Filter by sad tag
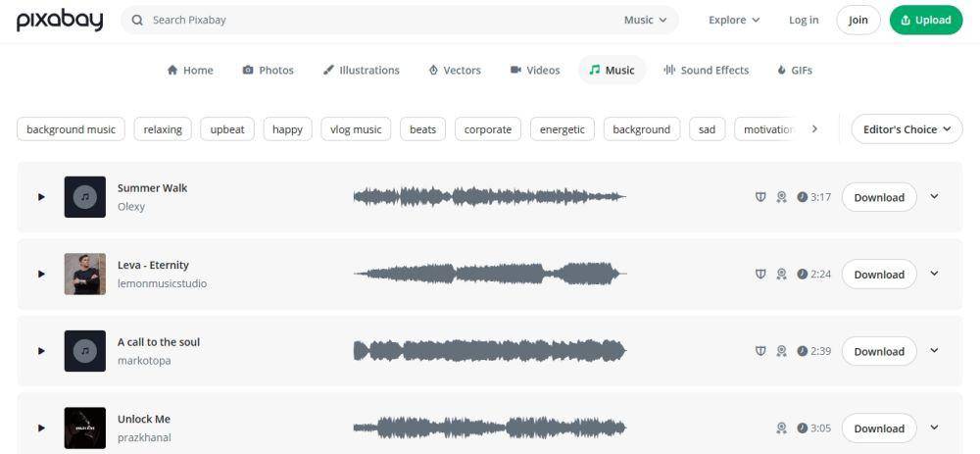Screen dimensions: 980x454 (707, 129)
